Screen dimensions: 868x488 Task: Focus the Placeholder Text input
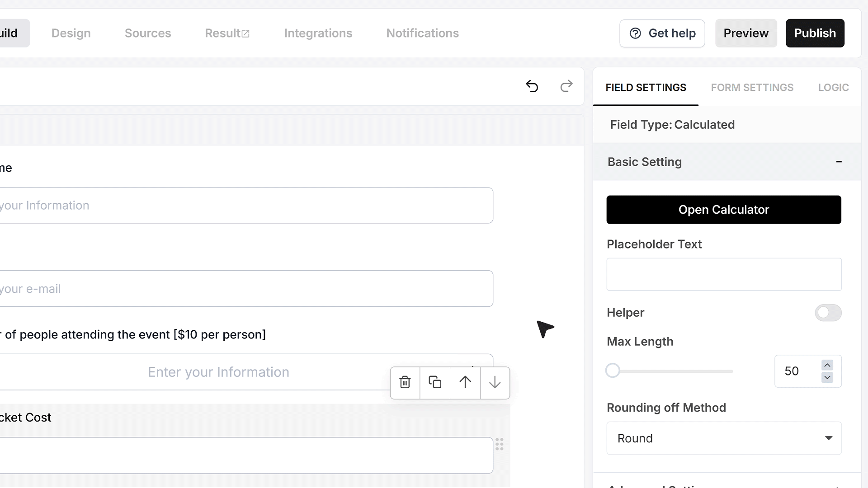tap(724, 274)
